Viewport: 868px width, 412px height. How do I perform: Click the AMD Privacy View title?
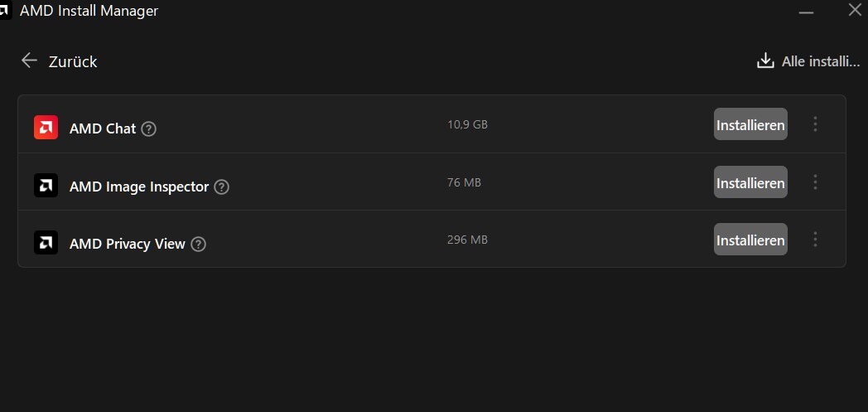(x=128, y=244)
